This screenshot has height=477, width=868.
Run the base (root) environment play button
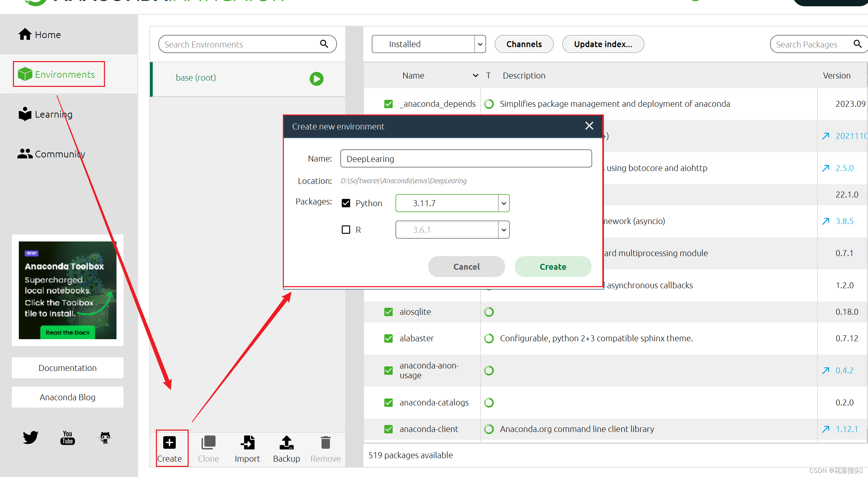[316, 79]
